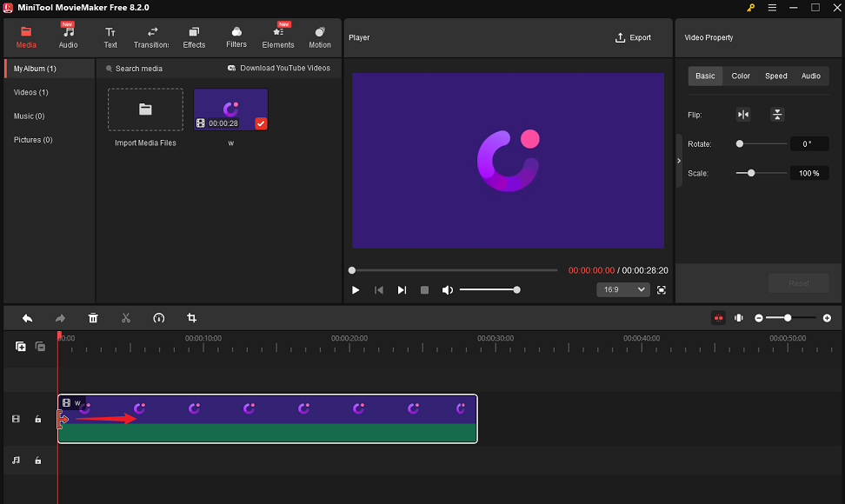Open the Media tab

[x=26, y=37]
